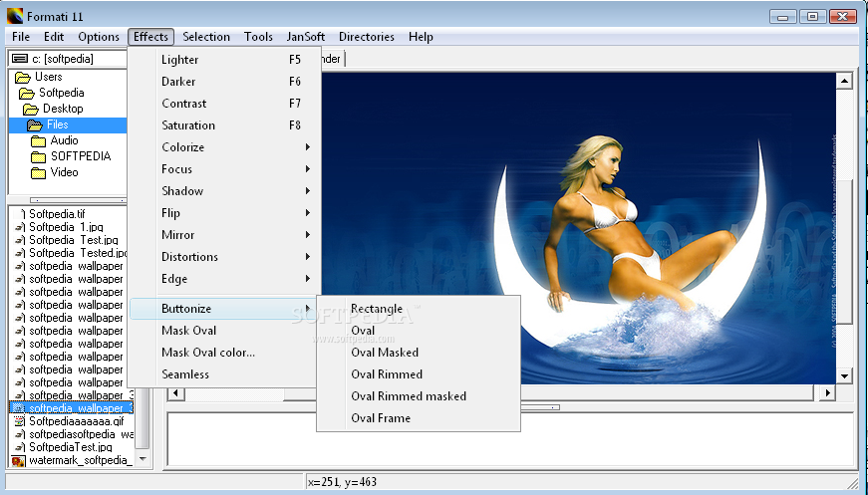Choose Oval Rimmed masked style

[419, 396]
